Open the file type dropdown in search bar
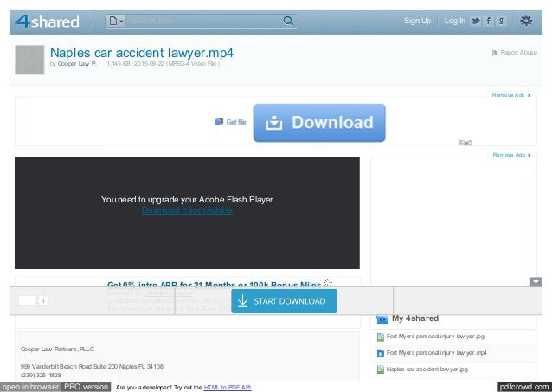 (116, 21)
